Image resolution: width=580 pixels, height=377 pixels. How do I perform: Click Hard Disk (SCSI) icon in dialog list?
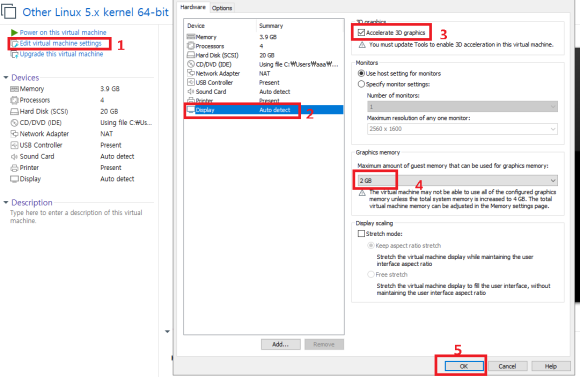191,55
